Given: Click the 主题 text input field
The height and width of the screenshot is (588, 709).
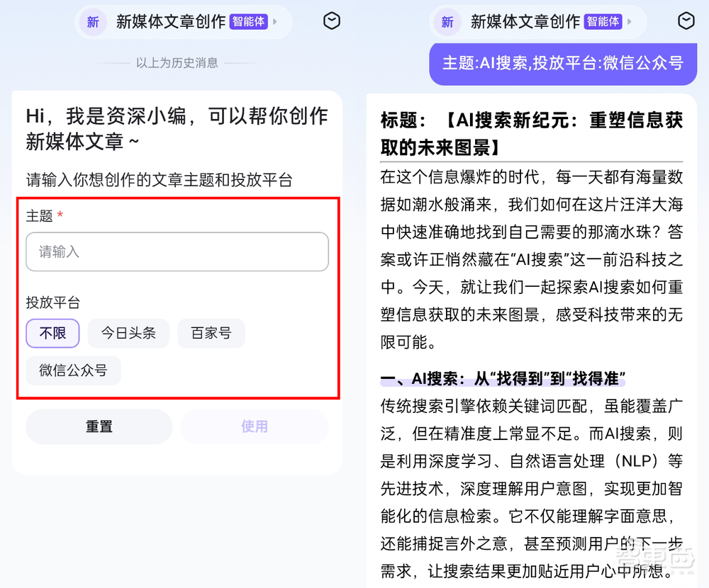Looking at the screenshot, I should tap(177, 251).
